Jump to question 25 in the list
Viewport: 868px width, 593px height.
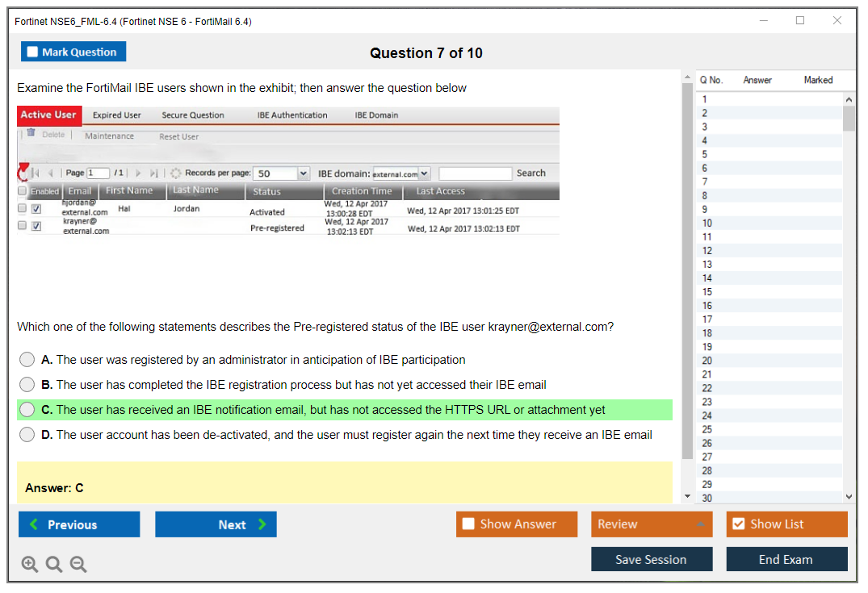click(707, 429)
